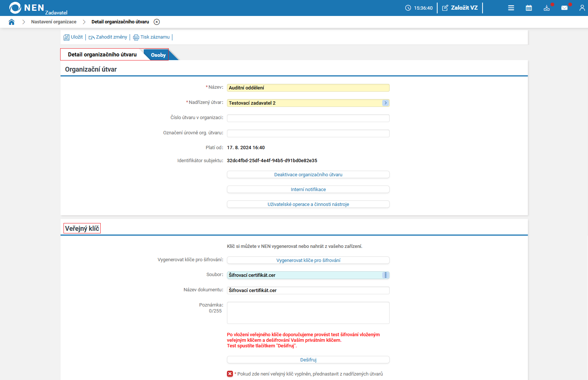The width and height of the screenshot is (588, 380).
Task: Open Nastavení organizace breadcrumb
Action: coord(54,22)
